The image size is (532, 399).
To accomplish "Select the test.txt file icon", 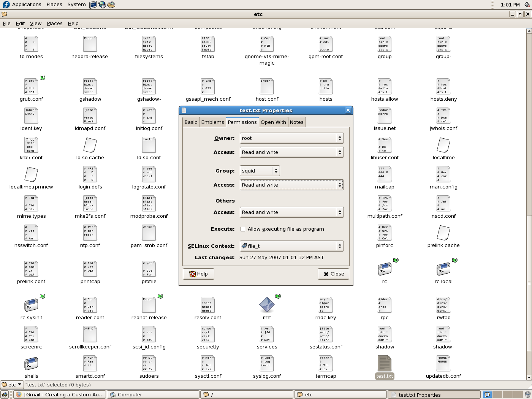I will pos(385,364).
